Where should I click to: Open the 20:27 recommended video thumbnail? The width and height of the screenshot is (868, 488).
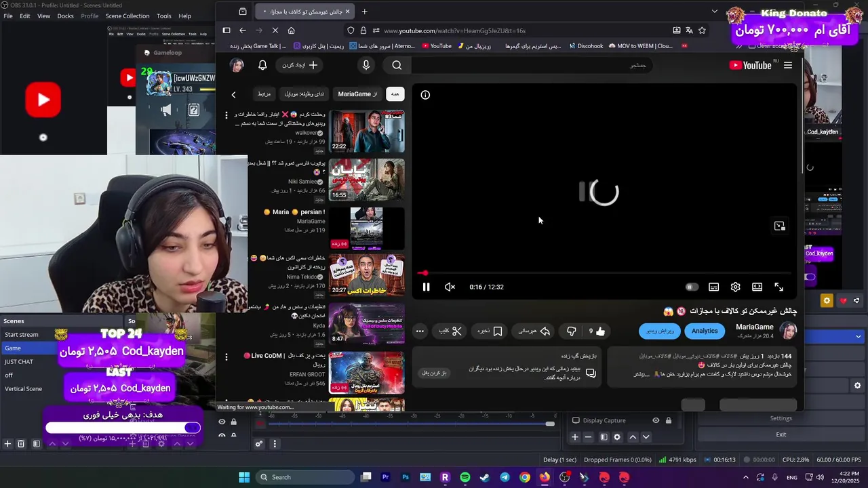click(367, 275)
